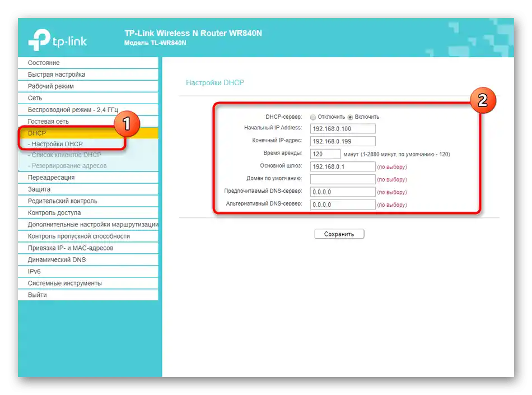Open Системные инструменты section
Viewport: 532px width, 395px height.
point(88,283)
